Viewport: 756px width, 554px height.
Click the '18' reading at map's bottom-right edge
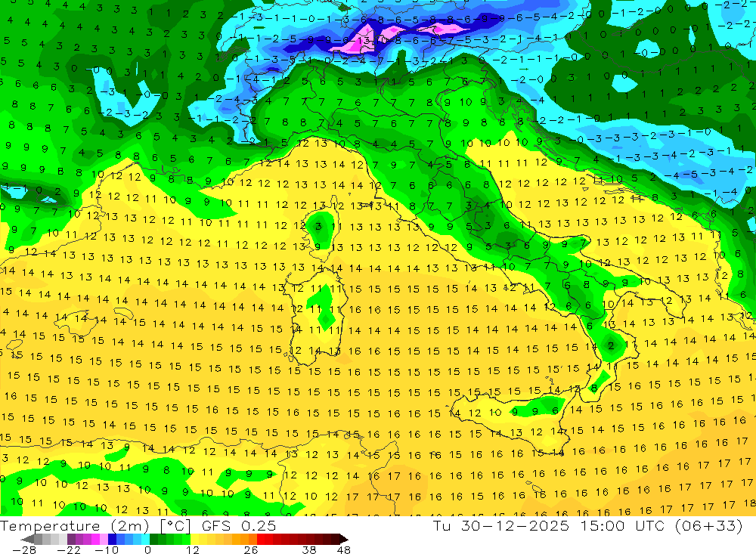point(750,503)
